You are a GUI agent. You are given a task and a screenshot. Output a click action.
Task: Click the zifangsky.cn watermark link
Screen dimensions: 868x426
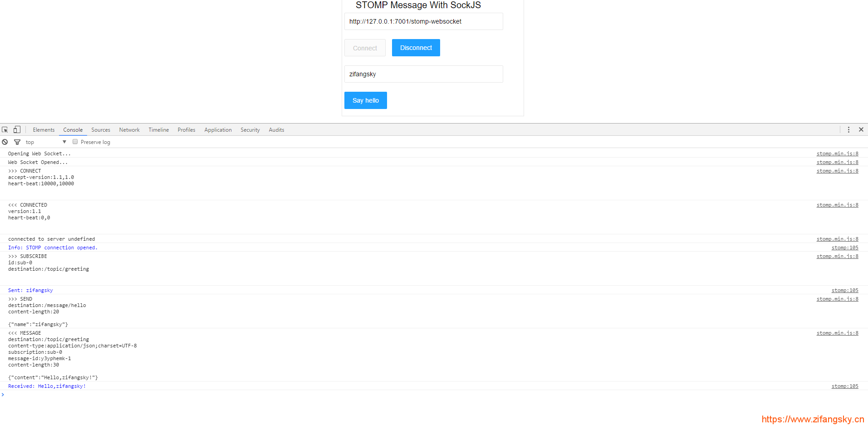(x=814, y=419)
